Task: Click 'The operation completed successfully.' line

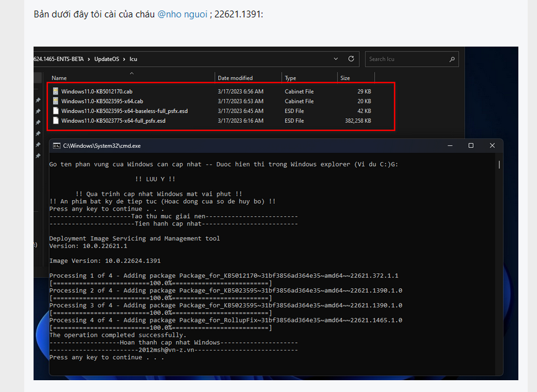Action: tap(118, 335)
